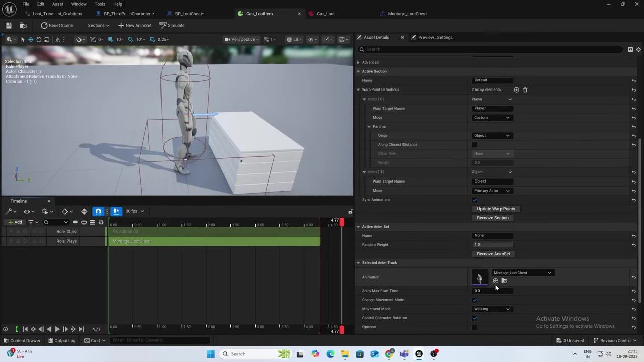Screen dimensions: 644x362
Task: Open the Movement Mode dropdown showing Walking
Action: (492, 309)
